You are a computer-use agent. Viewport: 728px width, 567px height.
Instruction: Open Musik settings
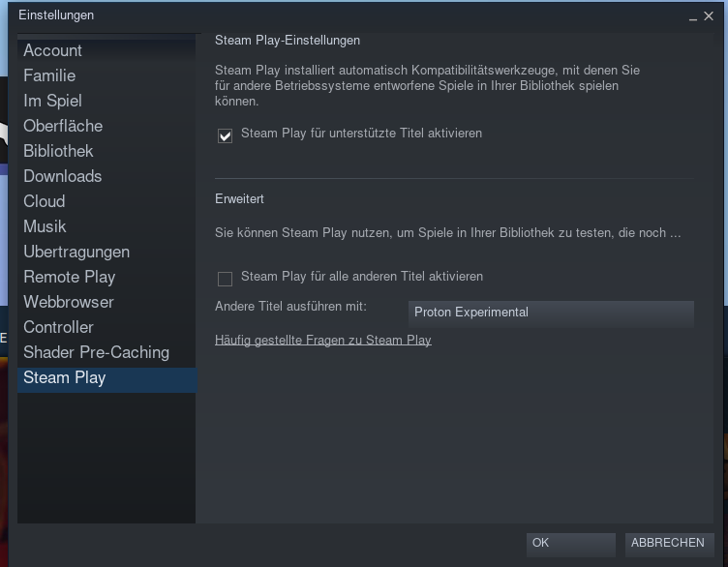point(45,226)
